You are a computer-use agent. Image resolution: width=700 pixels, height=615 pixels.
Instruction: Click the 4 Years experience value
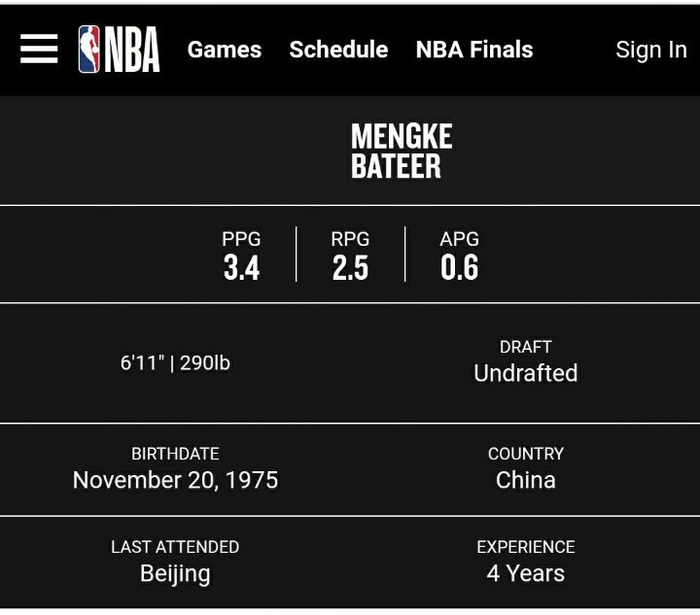(x=525, y=573)
